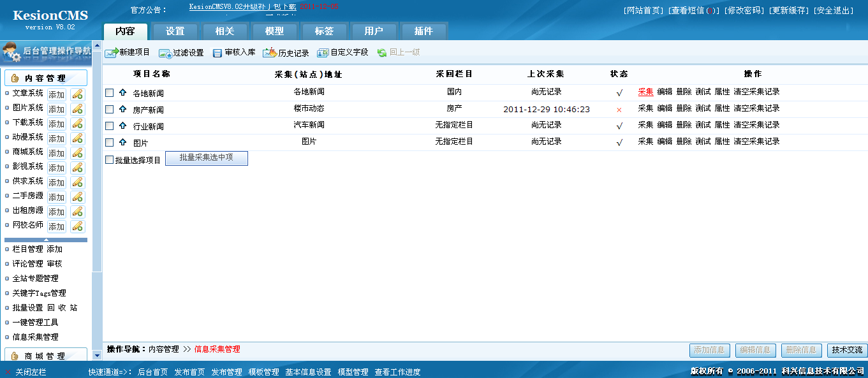This screenshot has height=378, width=868.
Task: Click the up-arrow icon for 行业新闻
Action: (x=123, y=126)
